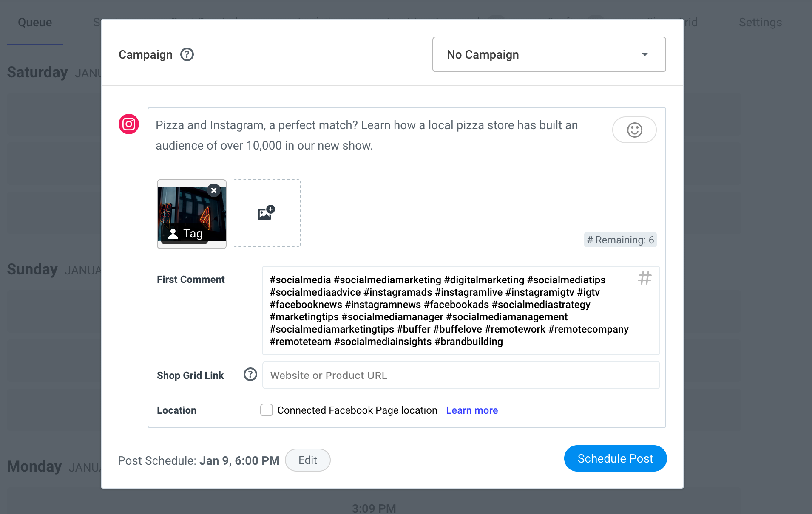Show help for Shop Grid Link
Viewport: 812px width, 514px height.
tap(250, 375)
